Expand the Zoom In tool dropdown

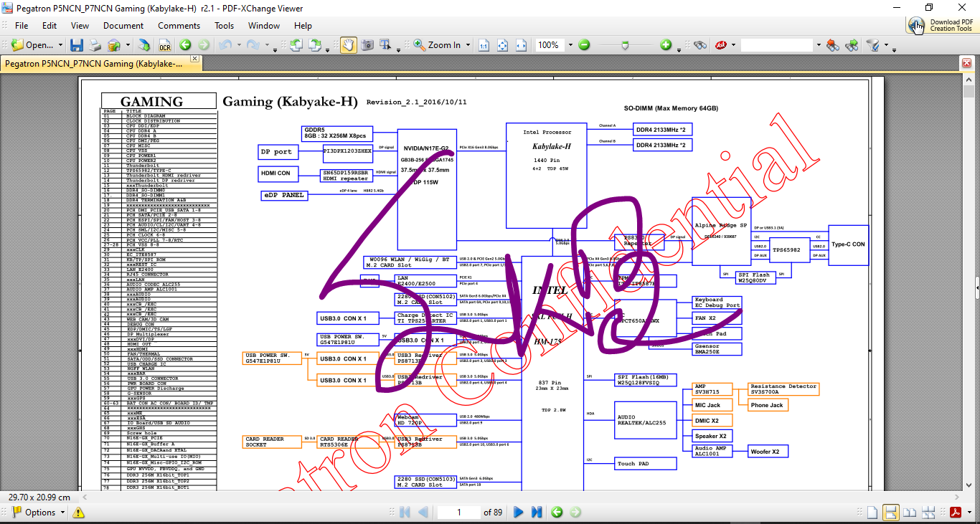468,45
